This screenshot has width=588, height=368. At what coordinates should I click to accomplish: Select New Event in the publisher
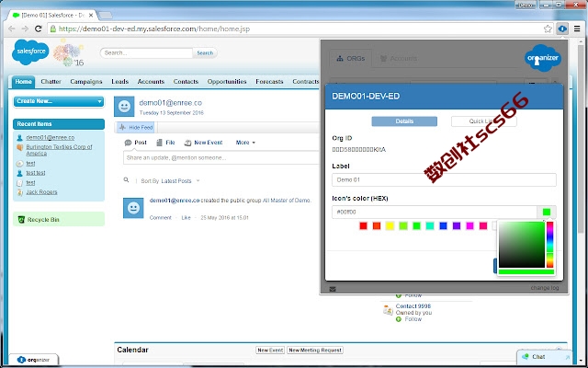coord(204,143)
